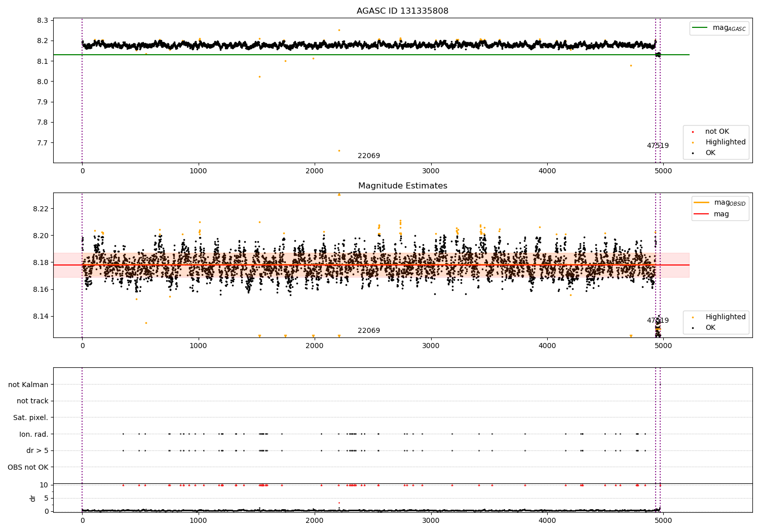
Task: Click the 47519 annotation in the top plot
Action: point(658,146)
